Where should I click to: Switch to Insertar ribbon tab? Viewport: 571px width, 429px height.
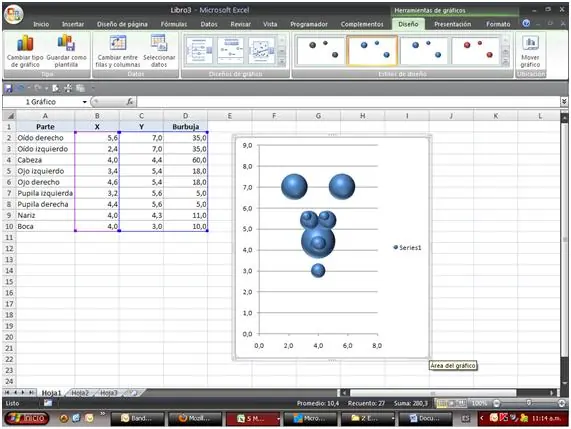[73, 24]
